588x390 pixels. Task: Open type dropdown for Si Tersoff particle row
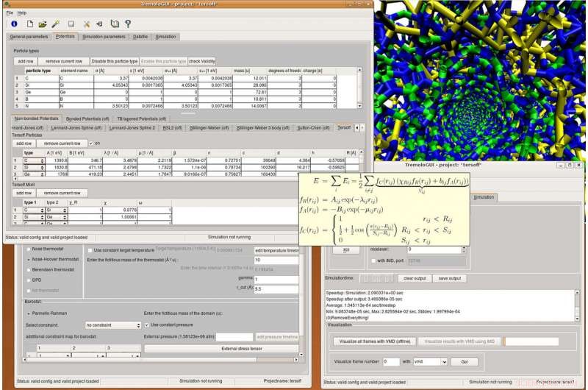click(33, 168)
